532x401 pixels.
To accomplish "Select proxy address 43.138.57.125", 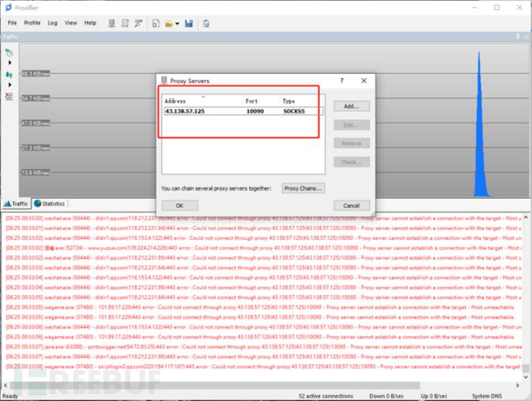I will (185, 111).
